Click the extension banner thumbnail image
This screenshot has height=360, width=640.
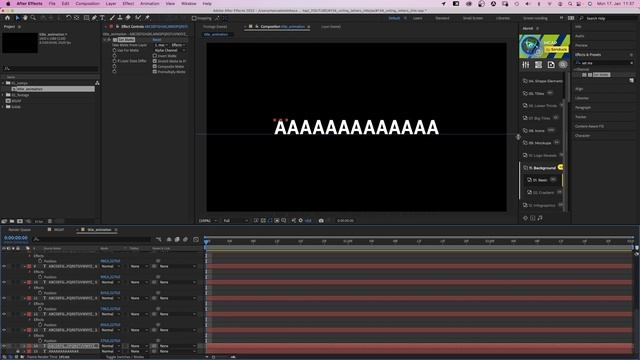544,47
